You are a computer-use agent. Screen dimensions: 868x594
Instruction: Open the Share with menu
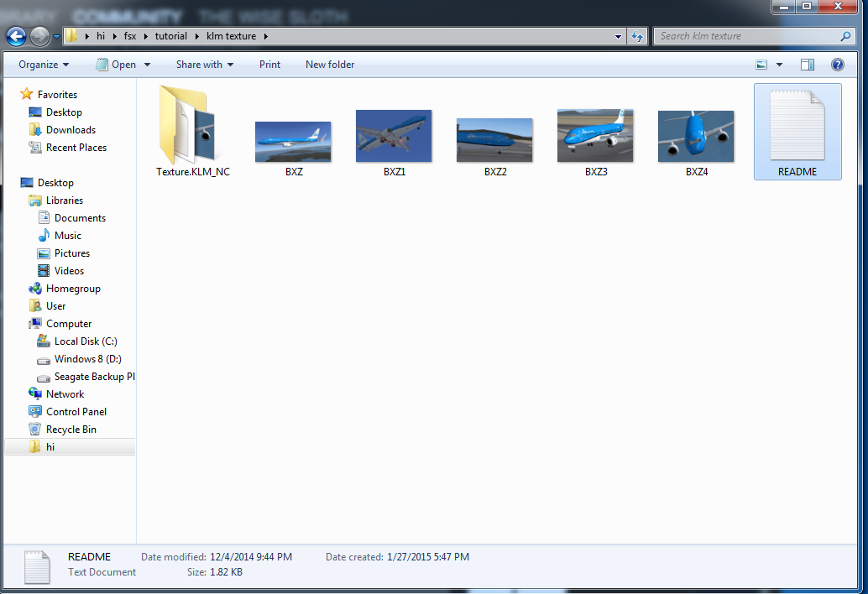point(204,65)
